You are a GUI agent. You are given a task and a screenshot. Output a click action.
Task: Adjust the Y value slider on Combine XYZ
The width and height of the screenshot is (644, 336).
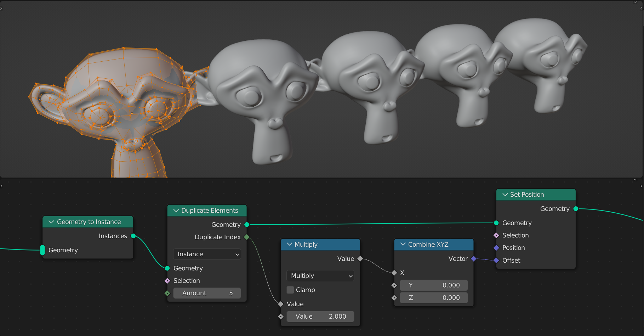(434, 285)
